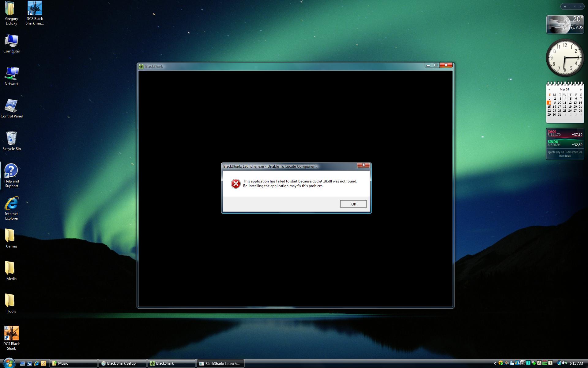This screenshot has width=588, height=368.
Task: Click the network connection tray icon
Action: (559, 363)
